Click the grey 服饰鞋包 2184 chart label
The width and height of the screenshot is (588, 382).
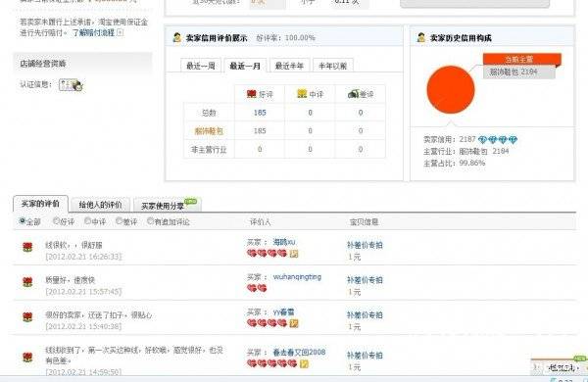tap(519, 72)
